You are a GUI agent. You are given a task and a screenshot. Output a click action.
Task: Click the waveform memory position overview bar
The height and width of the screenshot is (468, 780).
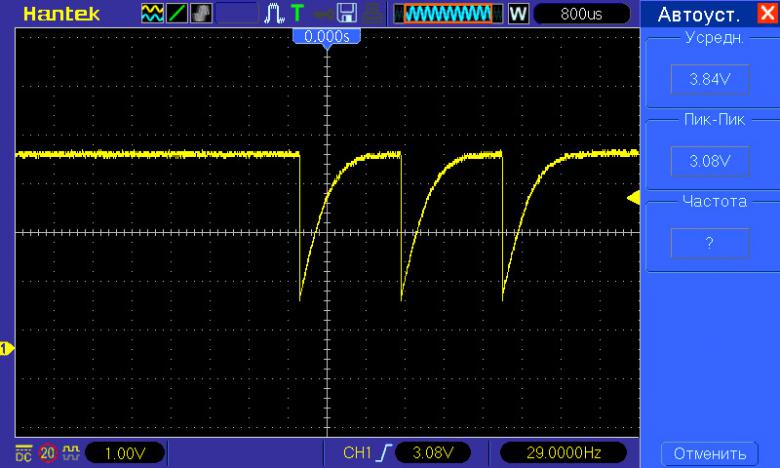pos(448,13)
